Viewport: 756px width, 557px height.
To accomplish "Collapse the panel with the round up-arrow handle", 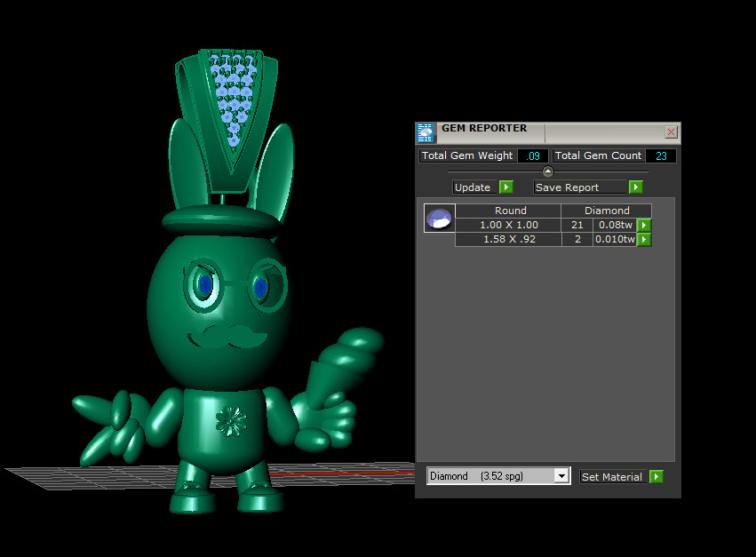I will pyautogui.click(x=548, y=171).
